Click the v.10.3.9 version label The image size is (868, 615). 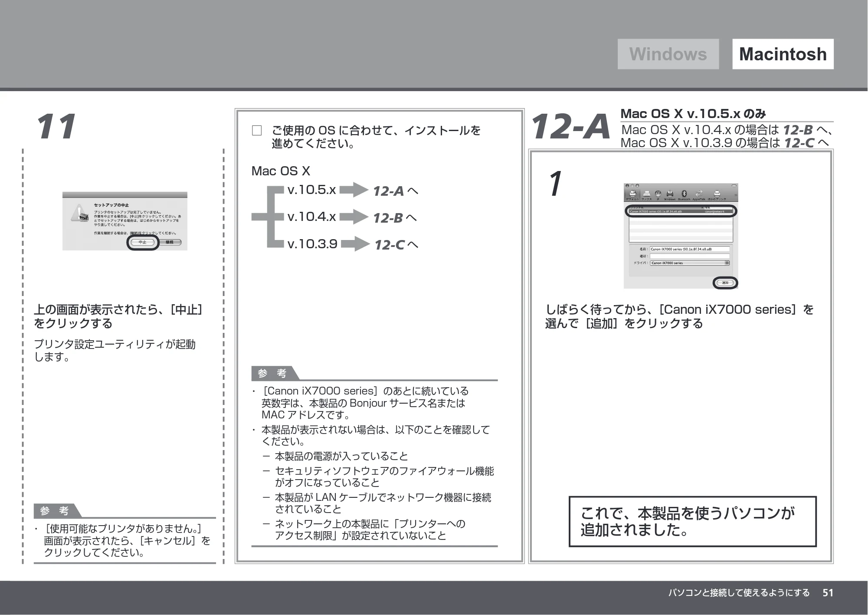coord(312,243)
